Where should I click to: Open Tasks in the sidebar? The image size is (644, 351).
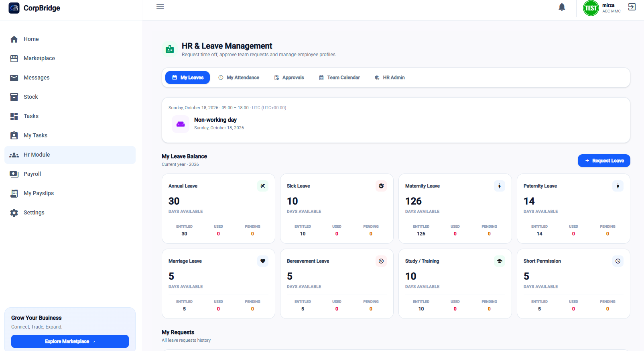[x=70, y=116]
